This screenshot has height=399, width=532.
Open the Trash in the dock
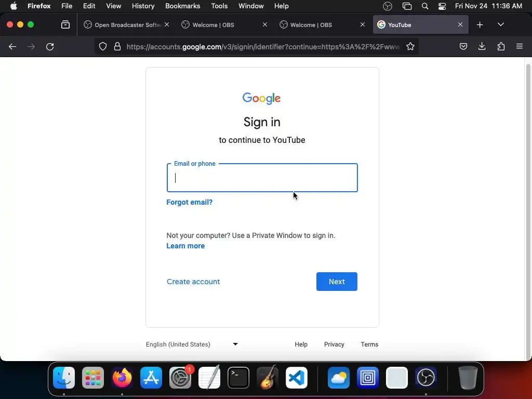(468, 378)
